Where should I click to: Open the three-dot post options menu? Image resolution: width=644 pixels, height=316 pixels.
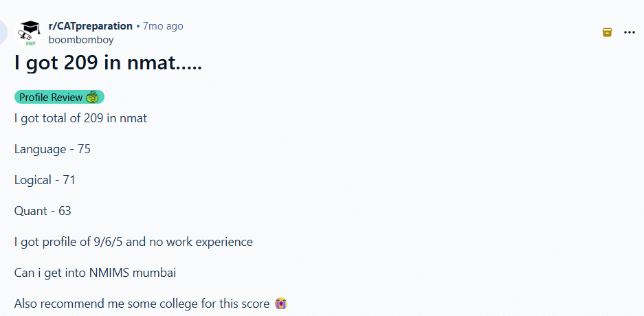[x=629, y=32]
